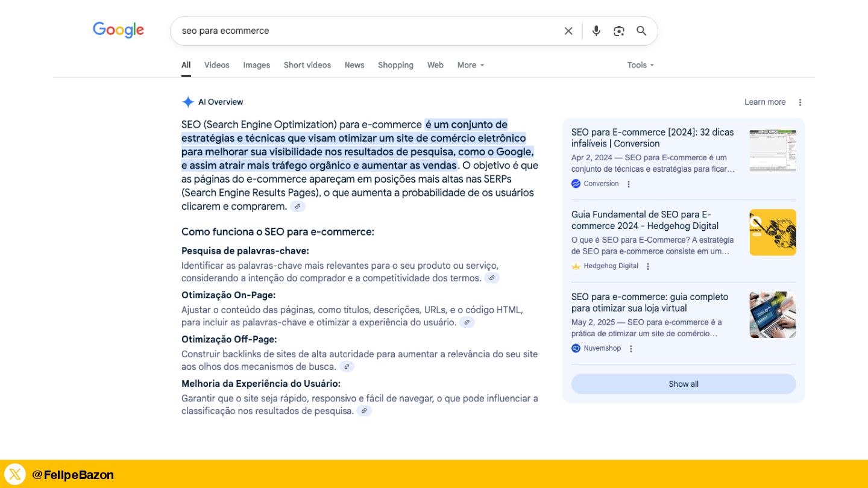The image size is (868, 488).
Task: Expand the Tools dropdown
Action: coord(641,65)
